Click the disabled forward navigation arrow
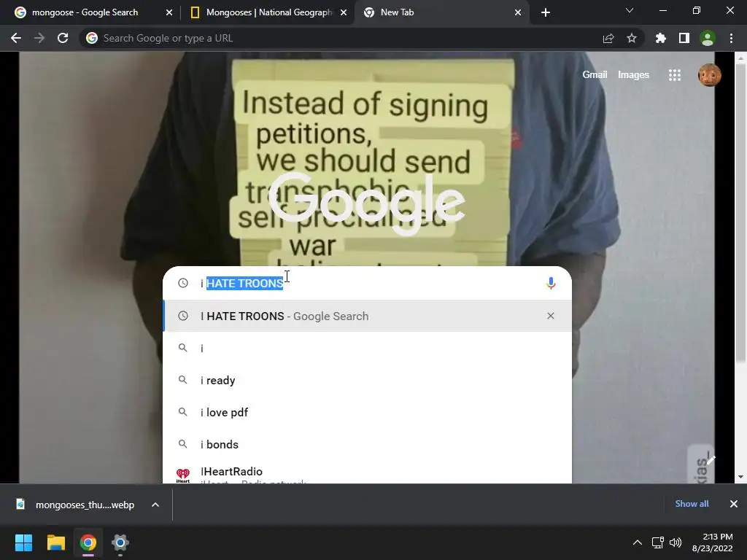 (x=39, y=38)
